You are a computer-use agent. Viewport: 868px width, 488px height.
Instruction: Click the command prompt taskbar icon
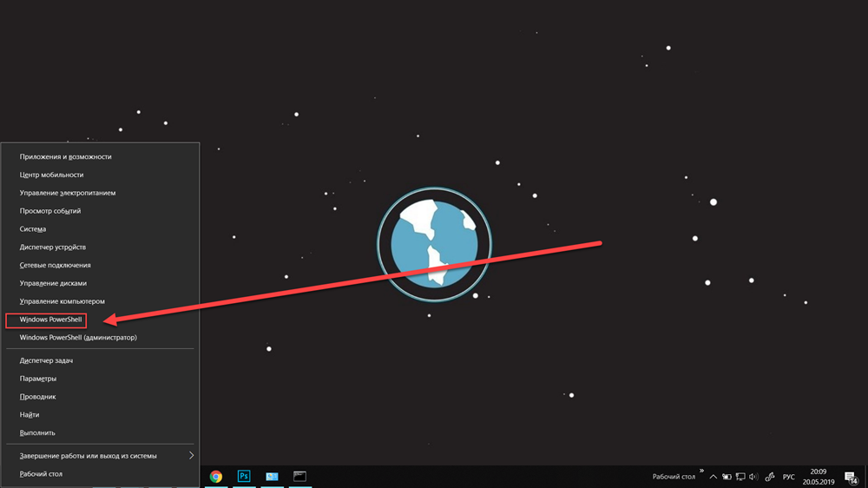coord(299,477)
